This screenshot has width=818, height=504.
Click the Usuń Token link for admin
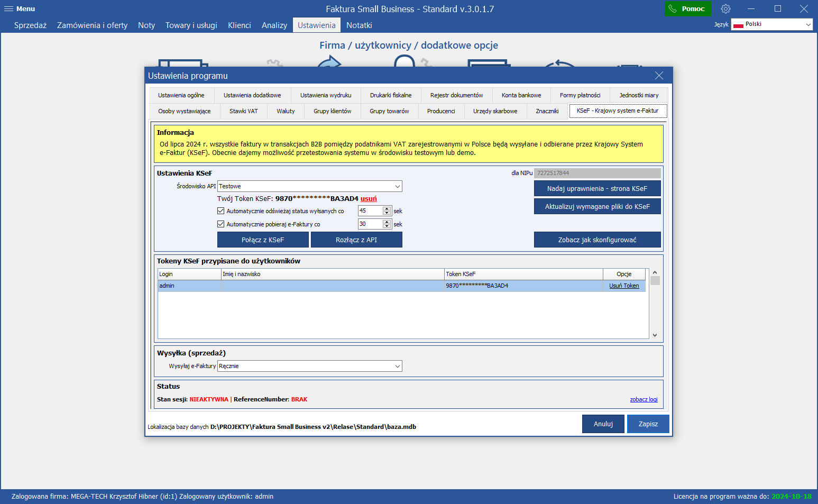[x=624, y=286]
